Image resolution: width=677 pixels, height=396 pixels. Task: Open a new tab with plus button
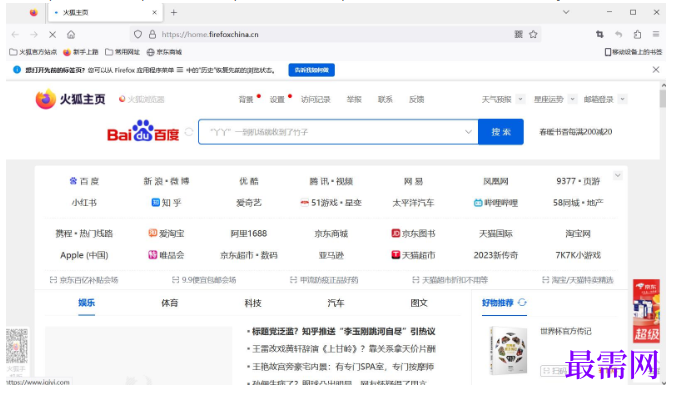coord(174,13)
